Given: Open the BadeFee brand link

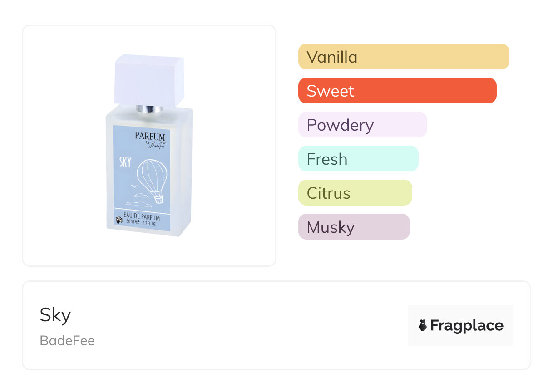Looking at the screenshot, I should point(67,340).
